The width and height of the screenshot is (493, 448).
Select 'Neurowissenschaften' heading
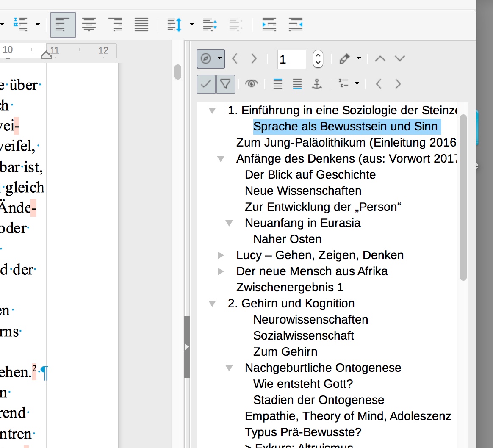310,319
